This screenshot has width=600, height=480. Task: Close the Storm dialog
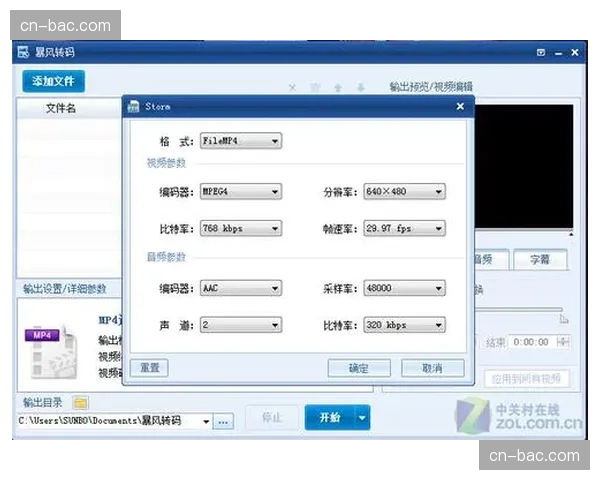[x=460, y=106]
